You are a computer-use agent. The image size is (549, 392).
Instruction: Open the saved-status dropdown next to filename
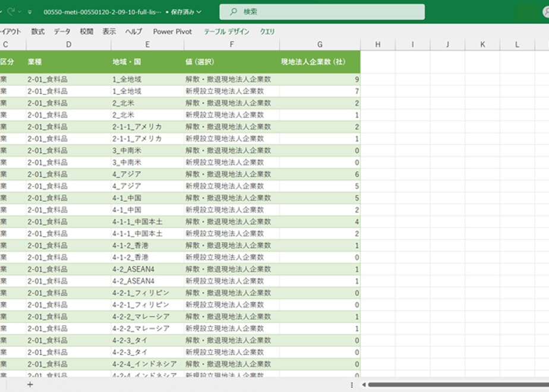click(199, 12)
